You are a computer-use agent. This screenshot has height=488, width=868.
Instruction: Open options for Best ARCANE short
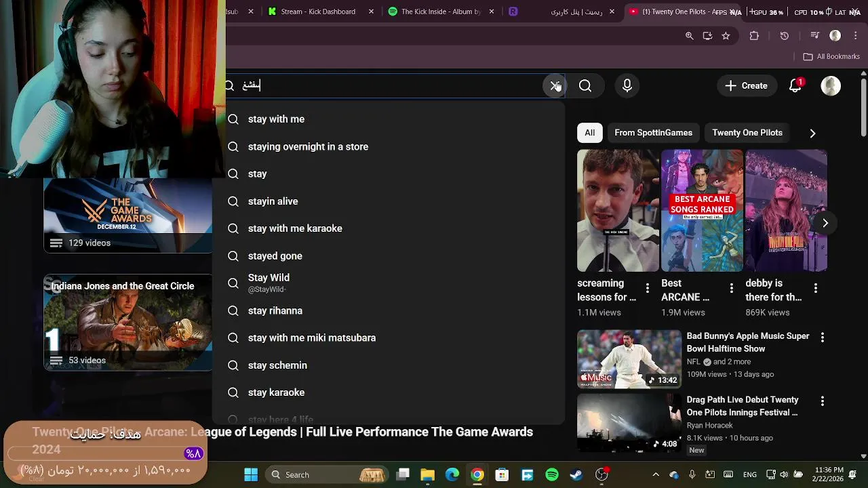[x=732, y=289]
